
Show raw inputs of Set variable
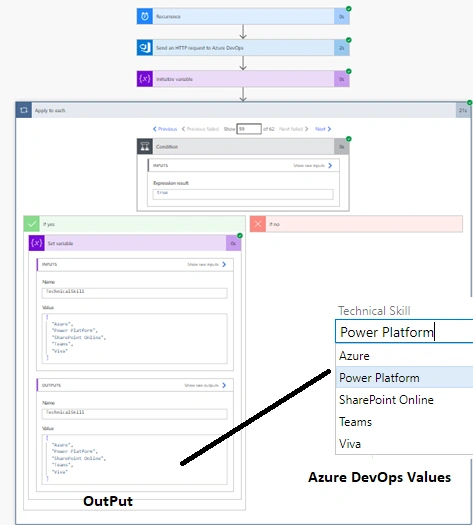click(207, 265)
